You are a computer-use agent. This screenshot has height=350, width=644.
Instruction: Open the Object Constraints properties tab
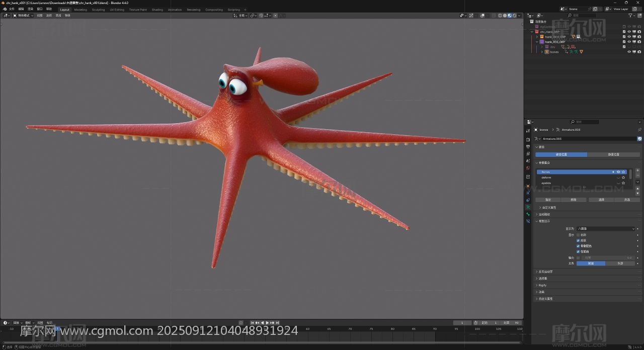point(528,200)
